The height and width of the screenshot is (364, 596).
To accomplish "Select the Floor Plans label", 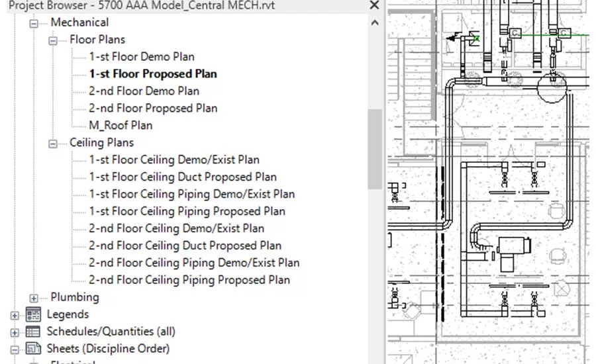I will 97,40.
